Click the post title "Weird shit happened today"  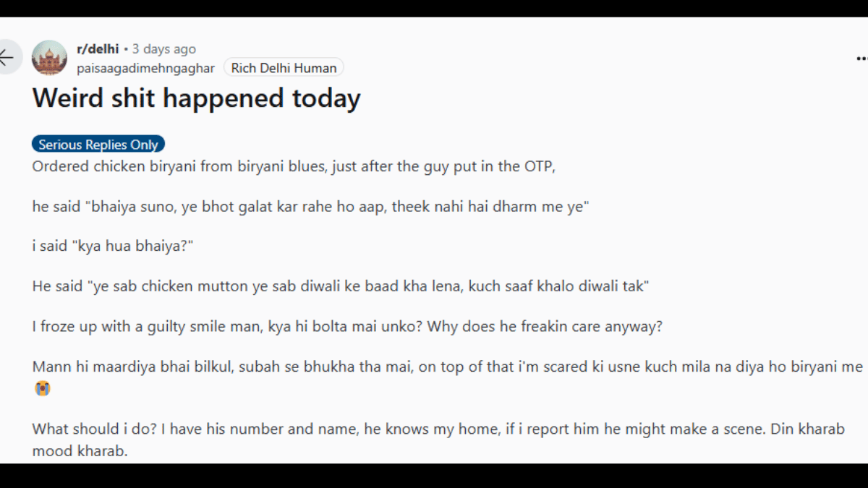pyautogui.click(x=196, y=98)
